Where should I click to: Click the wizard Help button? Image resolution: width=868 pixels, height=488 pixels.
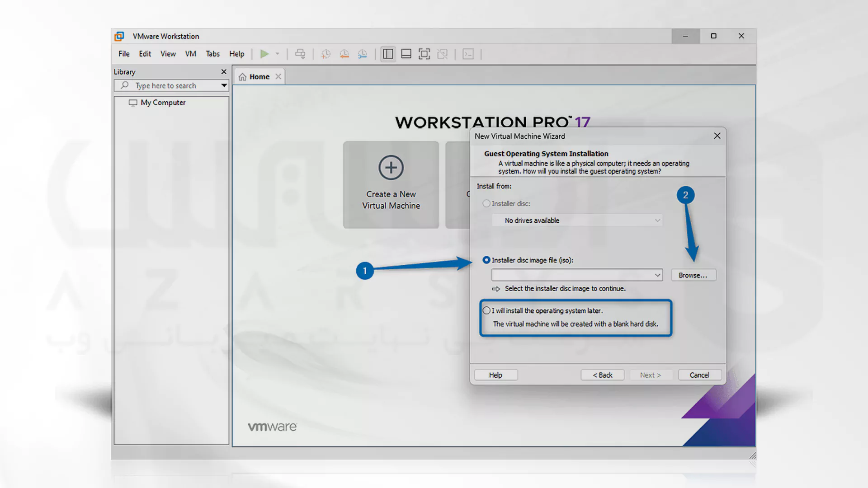pos(495,375)
